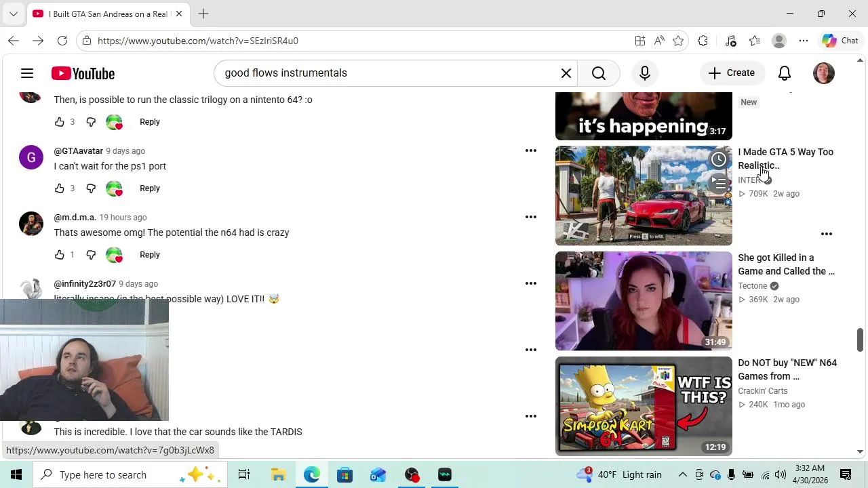Dislike the @m.d.m.a. comment
This screenshot has width=868, height=488.
point(91,255)
